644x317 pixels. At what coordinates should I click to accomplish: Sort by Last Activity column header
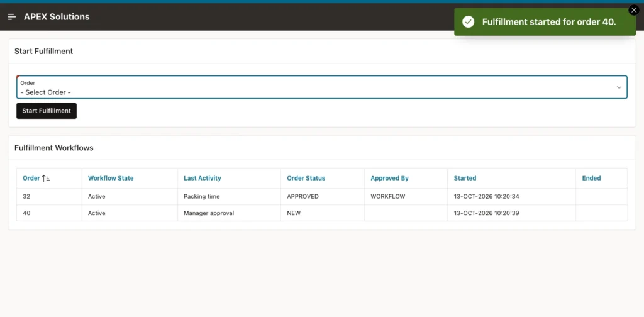point(202,178)
